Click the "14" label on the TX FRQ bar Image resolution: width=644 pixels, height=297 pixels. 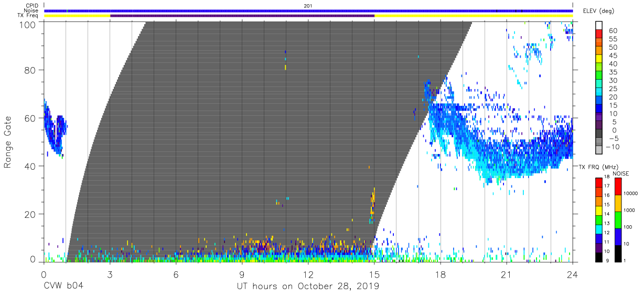click(x=607, y=214)
